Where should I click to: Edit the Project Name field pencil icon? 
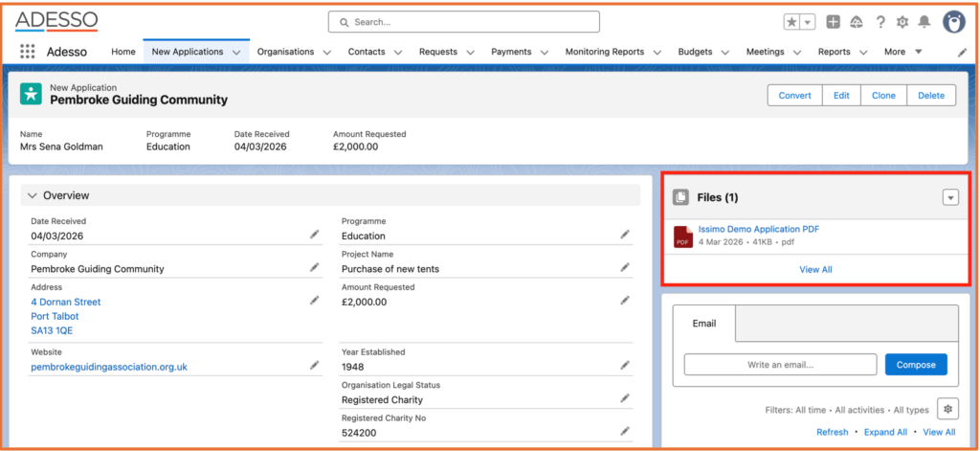click(x=625, y=268)
